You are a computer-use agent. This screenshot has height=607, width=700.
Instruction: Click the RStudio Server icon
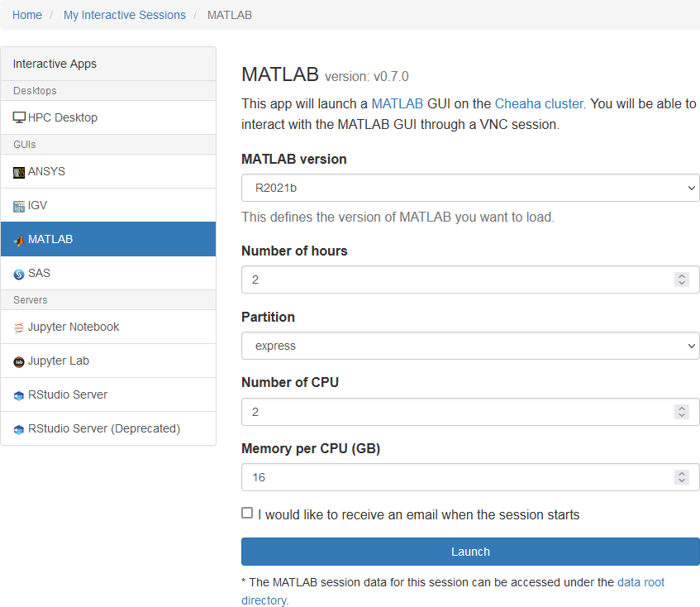coord(19,395)
